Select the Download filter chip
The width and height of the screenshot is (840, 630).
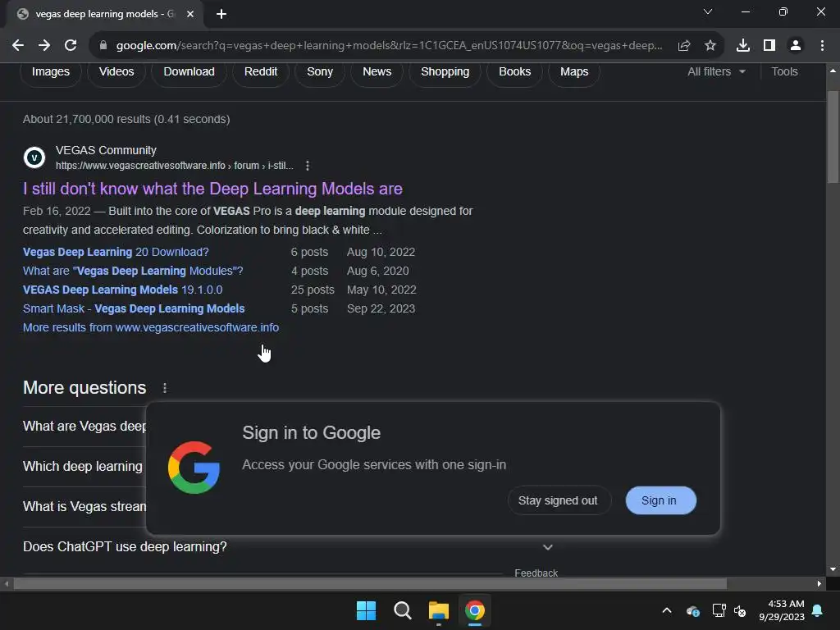tap(189, 72)
